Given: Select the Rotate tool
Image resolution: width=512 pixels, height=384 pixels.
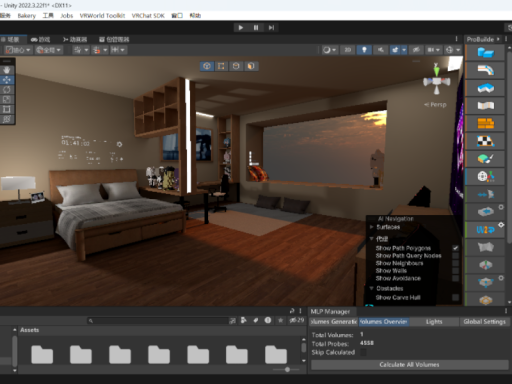Looking at the screenshot, I should pyautogui.click(x=7, y=90).
